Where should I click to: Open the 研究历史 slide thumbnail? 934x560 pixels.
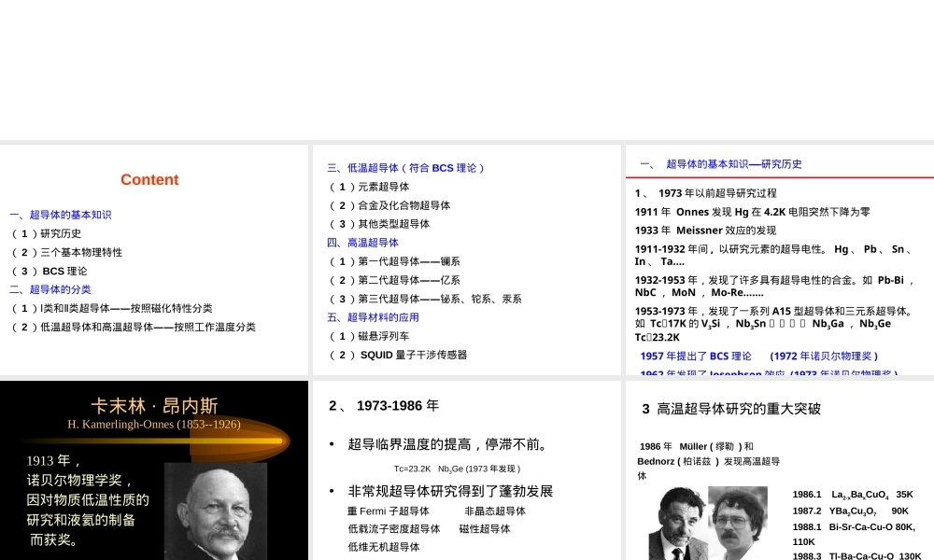780,259
